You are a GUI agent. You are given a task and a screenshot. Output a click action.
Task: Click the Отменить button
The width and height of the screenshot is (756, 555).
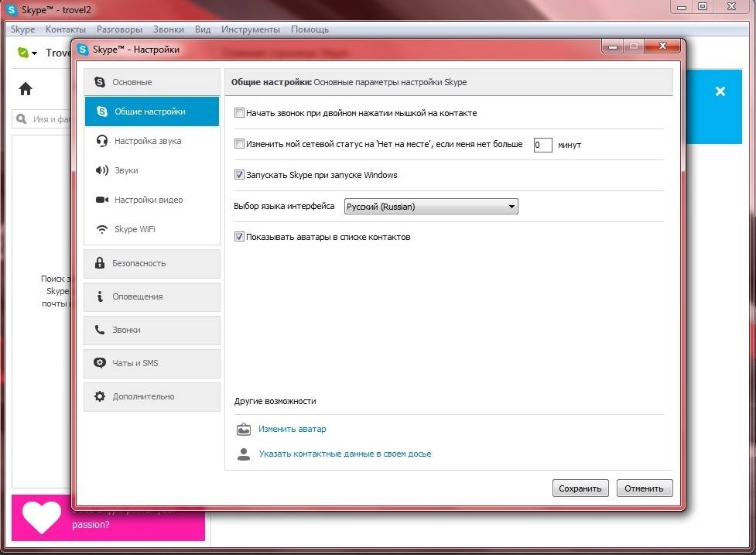(x=644, y=488)
